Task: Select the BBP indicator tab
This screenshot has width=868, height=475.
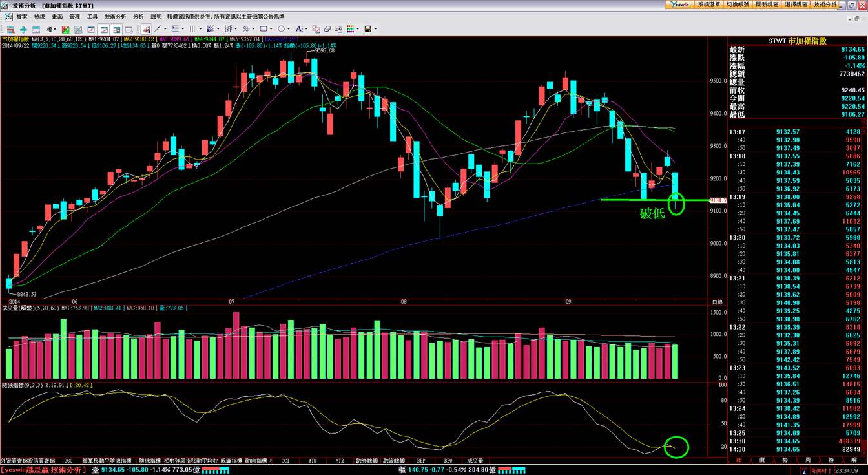Action: point(421,461)
